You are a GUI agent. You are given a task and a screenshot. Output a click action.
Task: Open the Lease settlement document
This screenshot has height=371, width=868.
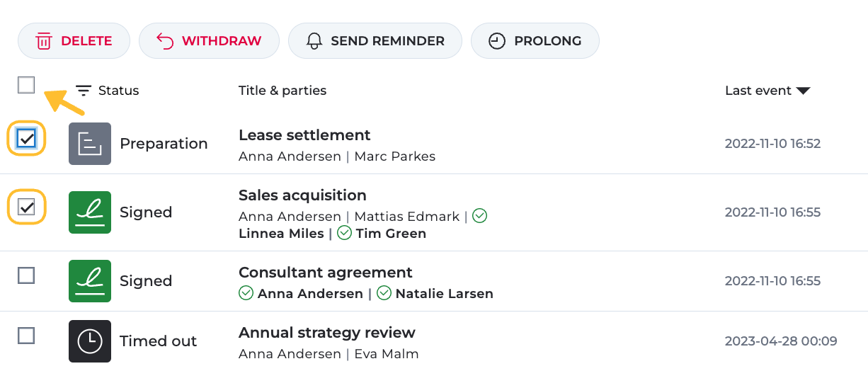(304, 135)
